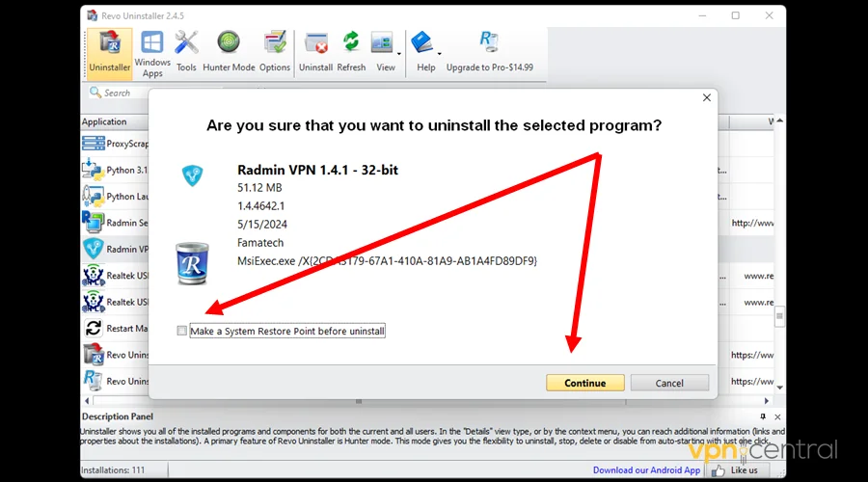Screen dimensions: 868x482
Task: Open the Options toolbar icon
Action: [x=275, y=53]
